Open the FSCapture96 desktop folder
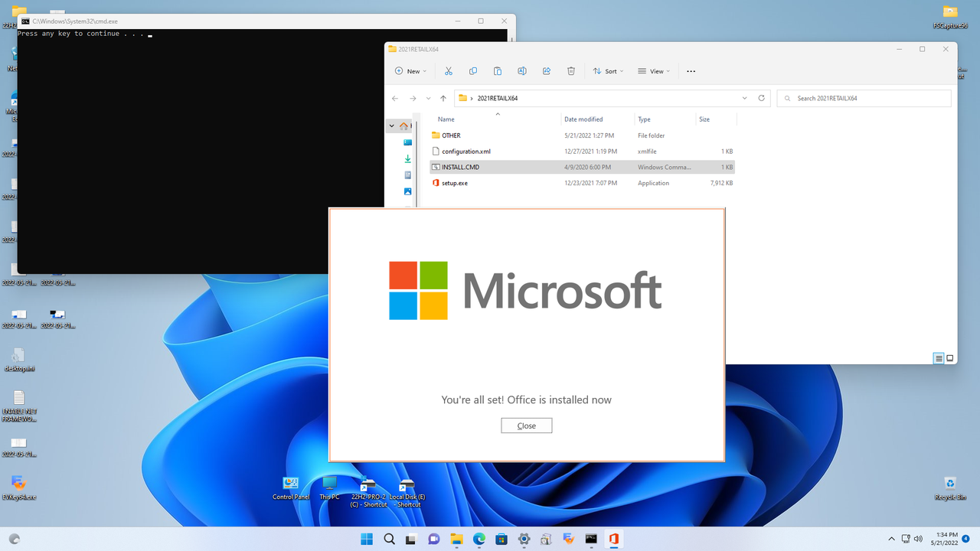980x551 pixels. tap(950, 17)
